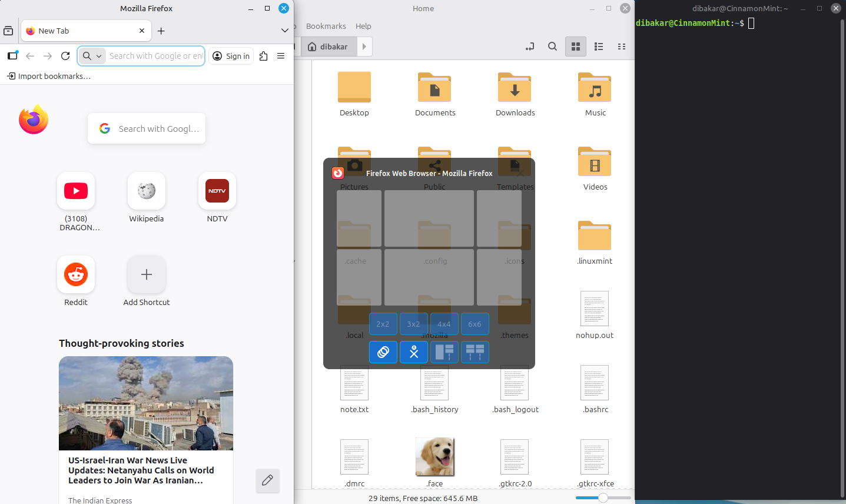Apply gTile two-column auto-tile layout icon

(475, 352)
